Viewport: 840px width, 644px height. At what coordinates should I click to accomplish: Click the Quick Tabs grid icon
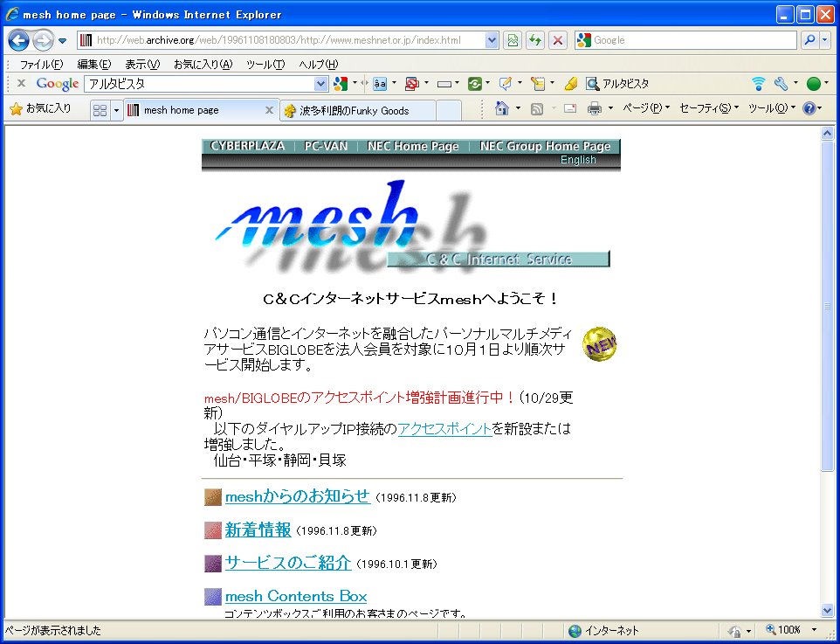pos(100,110)
